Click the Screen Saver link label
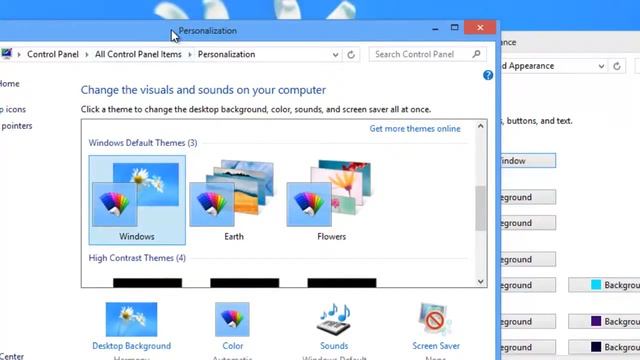640x360 pixels. [x=436, y=346]
